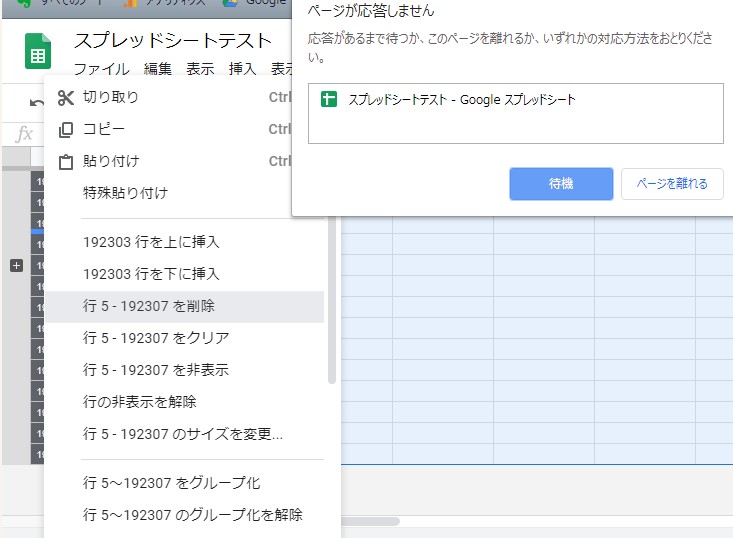The height and width of the screenshot is (538, 733).
Task: Click the clipboard paste icon
Action: pos(66,161)
